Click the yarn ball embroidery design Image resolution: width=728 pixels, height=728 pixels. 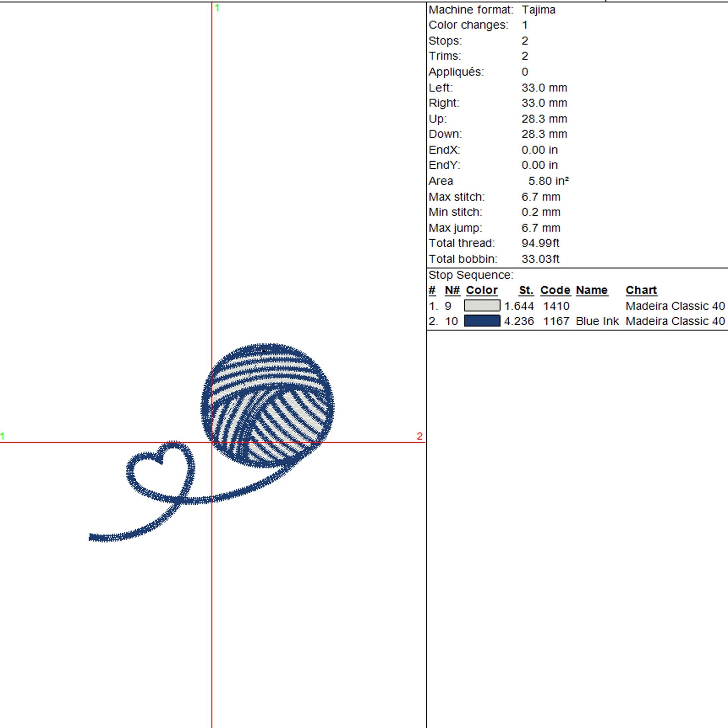pyautogui.click(x=267, y=405)
